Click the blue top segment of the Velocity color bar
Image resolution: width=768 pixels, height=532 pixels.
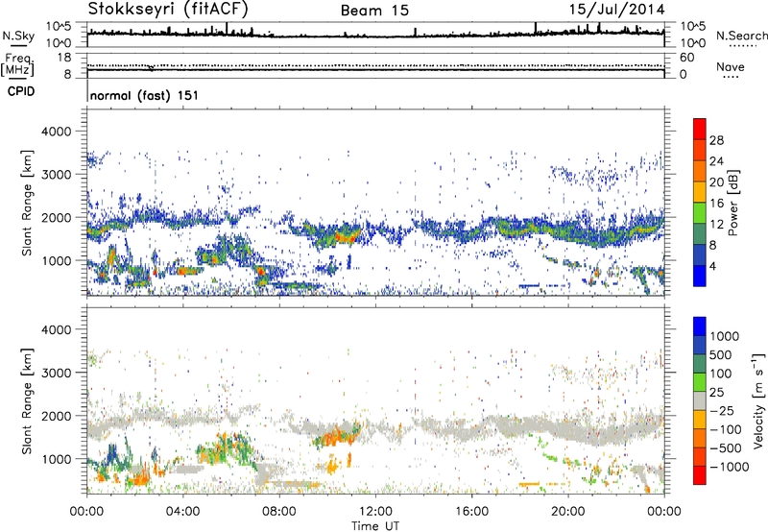coord(700,326)
